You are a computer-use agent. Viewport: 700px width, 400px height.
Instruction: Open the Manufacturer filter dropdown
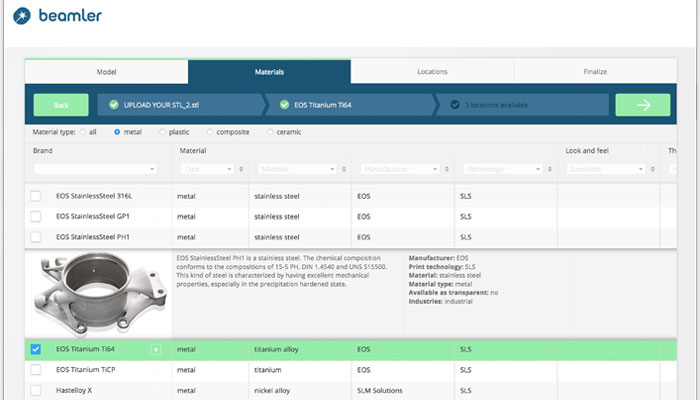click(400, 169)
